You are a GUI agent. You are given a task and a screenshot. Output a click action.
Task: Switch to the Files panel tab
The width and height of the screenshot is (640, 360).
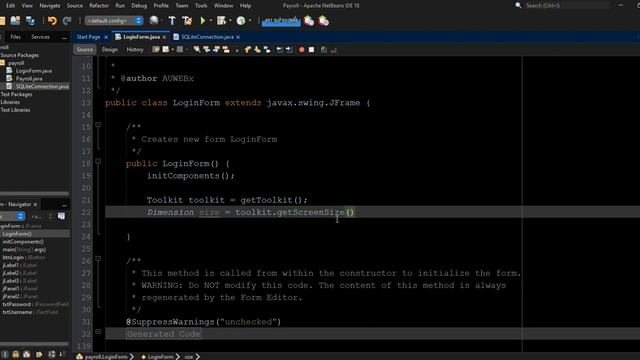pos(16,37)
